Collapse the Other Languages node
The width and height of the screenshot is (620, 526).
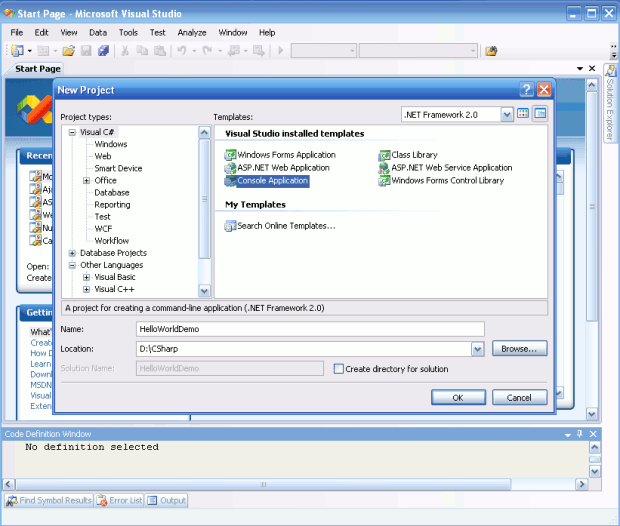[72, 265]
